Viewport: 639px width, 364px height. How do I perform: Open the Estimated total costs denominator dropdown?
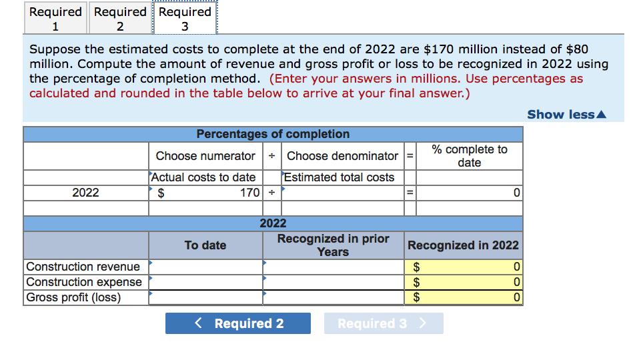click(343, 177)
